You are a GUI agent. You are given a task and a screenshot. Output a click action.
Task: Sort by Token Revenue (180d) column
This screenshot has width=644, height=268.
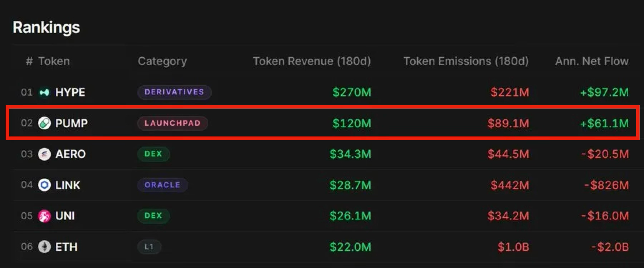pos(312,61)
